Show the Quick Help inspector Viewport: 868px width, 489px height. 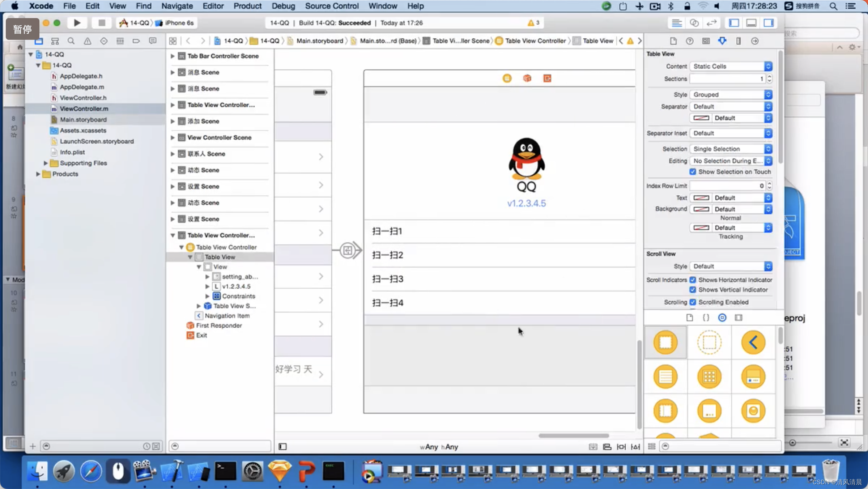click(690, 41)
